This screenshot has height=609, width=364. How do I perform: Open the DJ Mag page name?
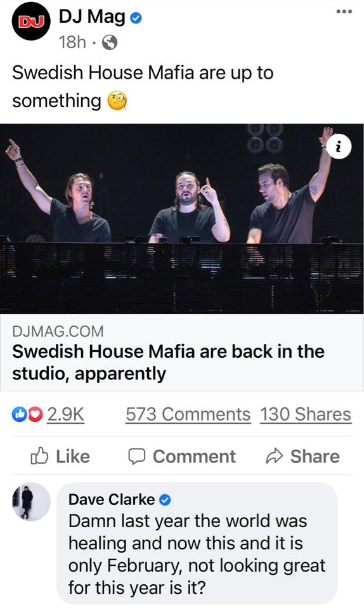click(x=92, y=17)
